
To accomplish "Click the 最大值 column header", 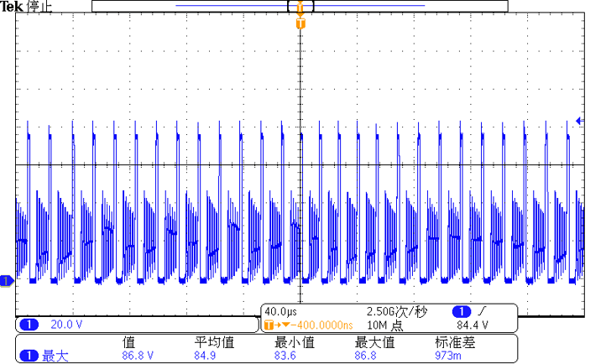I will [374, 342].
